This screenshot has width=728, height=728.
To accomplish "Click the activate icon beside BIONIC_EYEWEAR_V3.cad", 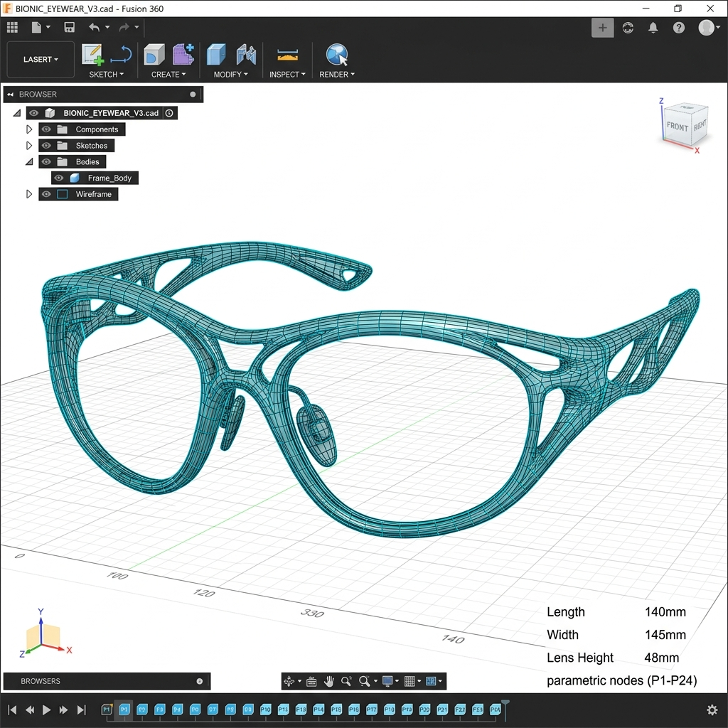I will (x=169, y=113).
